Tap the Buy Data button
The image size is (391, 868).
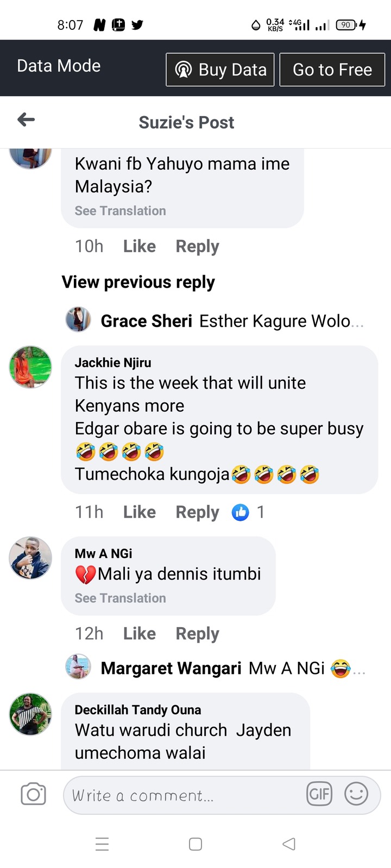pos(220,69)
